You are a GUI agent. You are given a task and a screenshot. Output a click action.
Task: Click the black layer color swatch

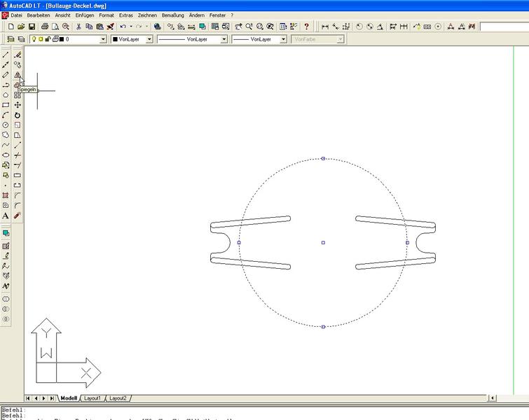[x=62, y=39]
